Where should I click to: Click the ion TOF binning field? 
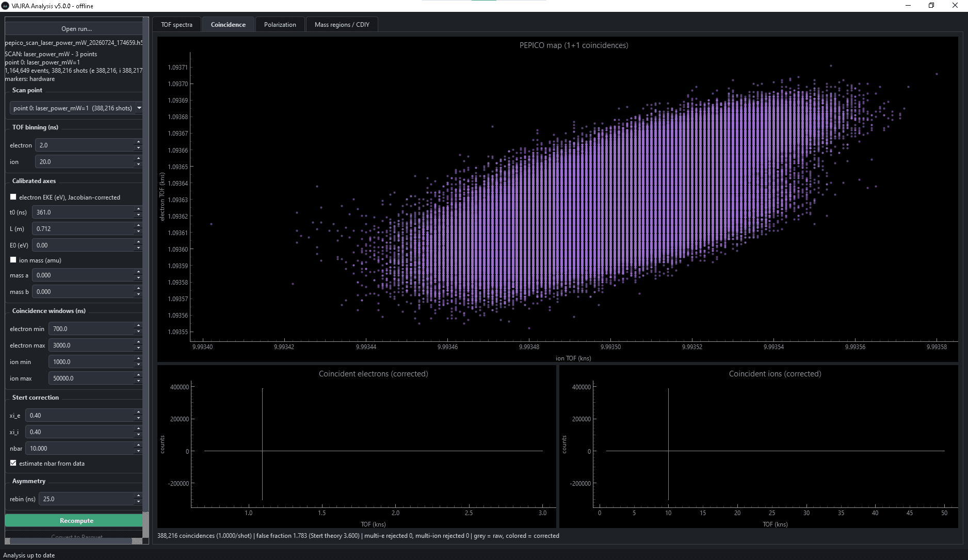[x=85, y=162]
